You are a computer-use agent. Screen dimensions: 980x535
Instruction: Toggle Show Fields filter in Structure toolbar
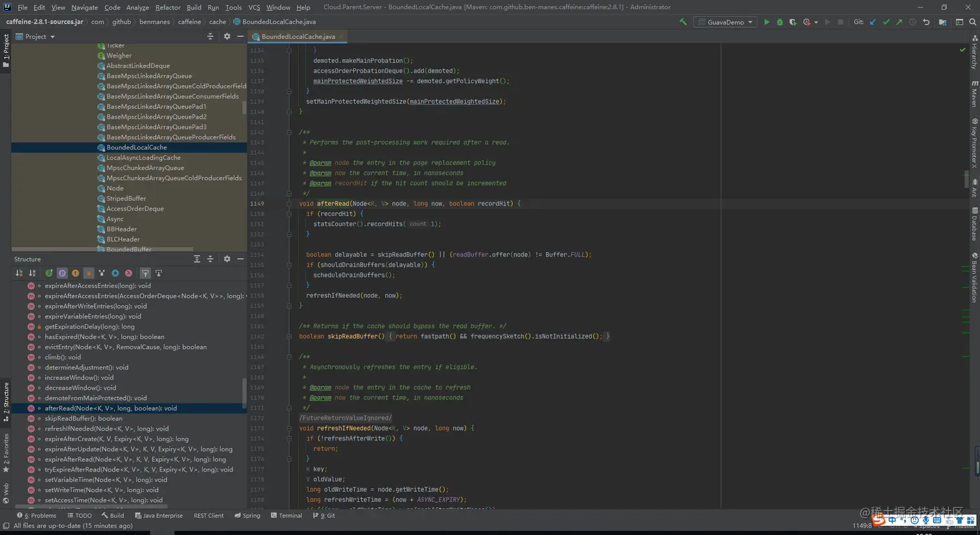point(75,273)
